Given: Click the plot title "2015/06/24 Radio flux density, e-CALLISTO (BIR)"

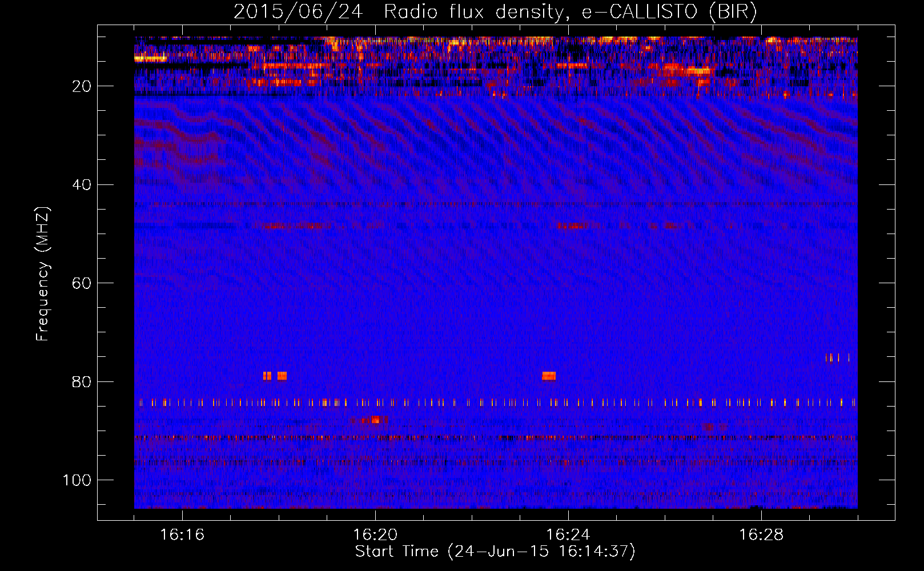Looking at the screenshot, I should 495,12.
